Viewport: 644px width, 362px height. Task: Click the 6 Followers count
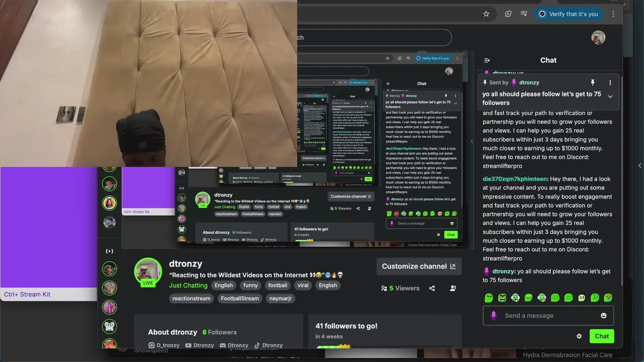click(219, 332)
